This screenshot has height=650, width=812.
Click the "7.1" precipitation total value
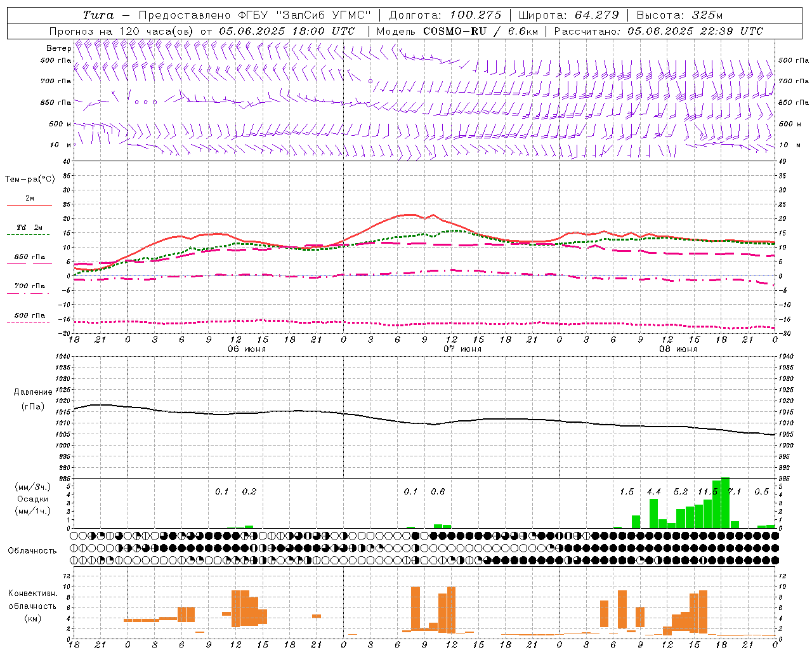(735, 492)
